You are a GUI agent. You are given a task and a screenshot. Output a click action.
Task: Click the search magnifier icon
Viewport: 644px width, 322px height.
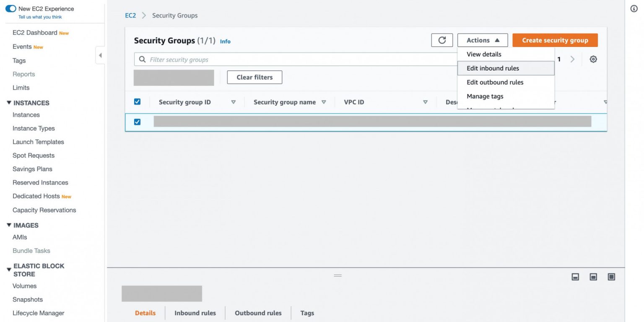pos(142,60)
